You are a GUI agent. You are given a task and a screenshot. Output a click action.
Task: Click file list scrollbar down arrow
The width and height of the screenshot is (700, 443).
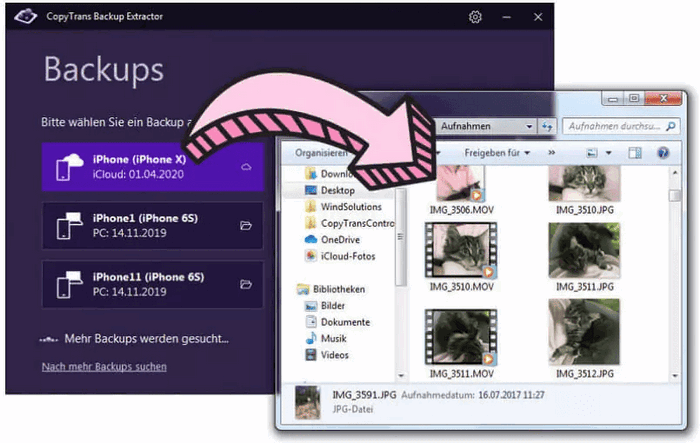point(675,376)
